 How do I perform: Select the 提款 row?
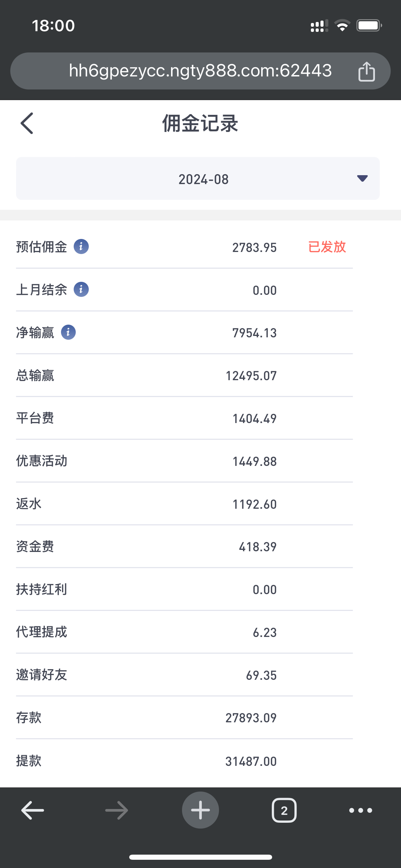tap(184, 761)
